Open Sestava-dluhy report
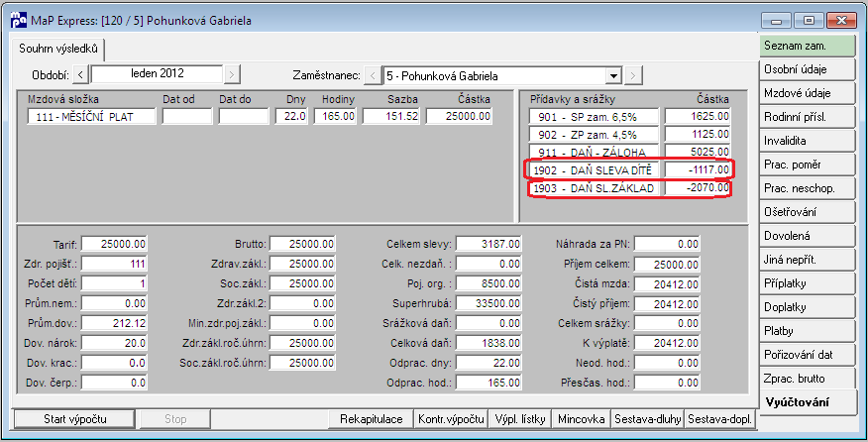Viewport: 868px width, 442px height. pos(648,419)
